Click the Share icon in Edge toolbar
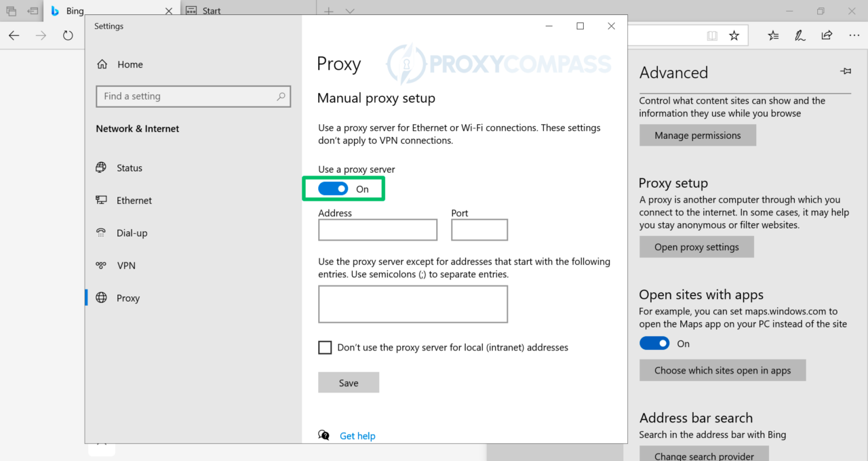Image resolution: width=868 pixels, height=461 pixels. (827, 35)
